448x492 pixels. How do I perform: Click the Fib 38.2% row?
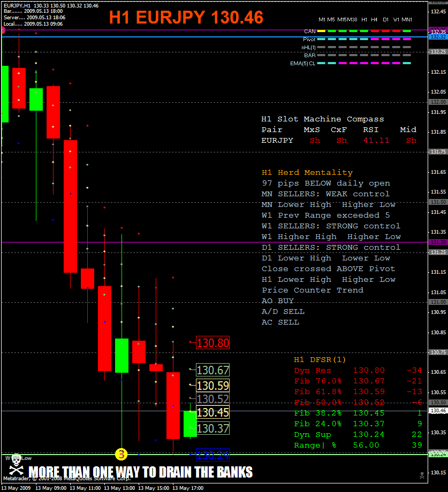(358, 413)
